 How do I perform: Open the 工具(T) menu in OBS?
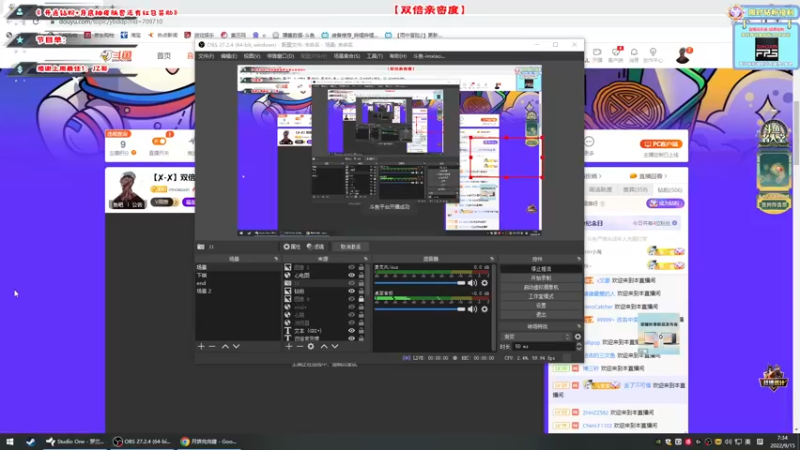point(374,56)
